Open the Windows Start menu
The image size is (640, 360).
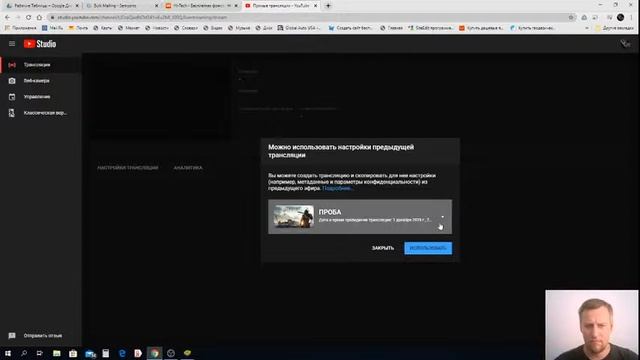click(x=8, y=353)
